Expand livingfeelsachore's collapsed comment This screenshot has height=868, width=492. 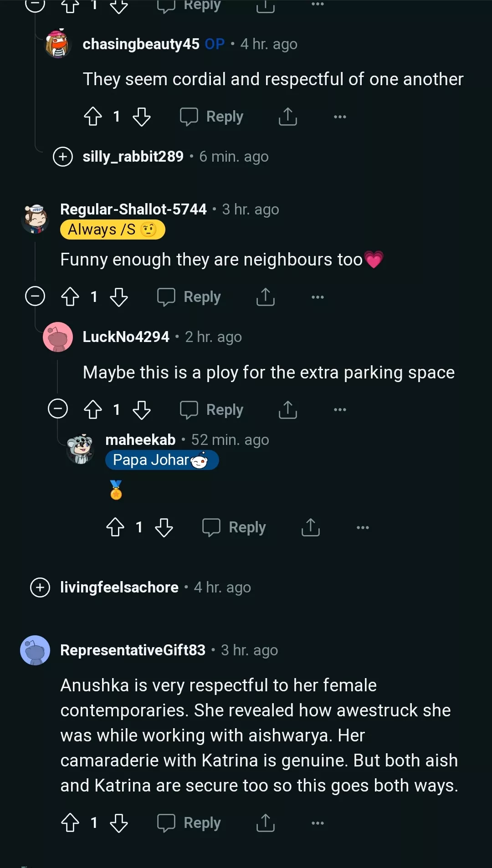[x=40, y=587]
